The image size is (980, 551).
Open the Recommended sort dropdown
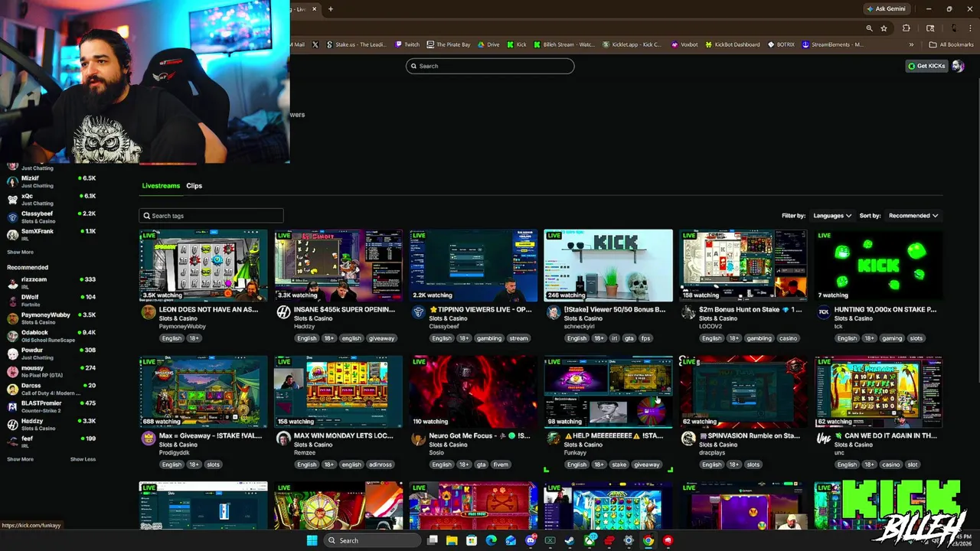click(x=913, y=216)
